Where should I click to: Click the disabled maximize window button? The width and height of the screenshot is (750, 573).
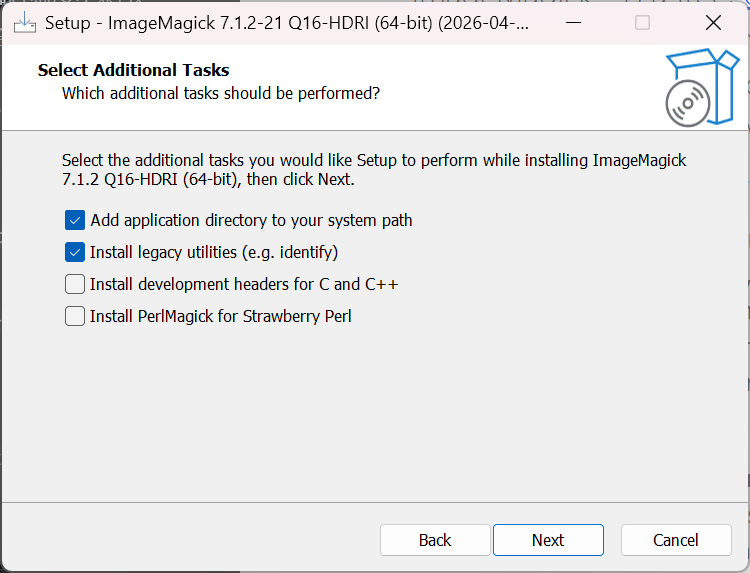[x=642, y=22]
